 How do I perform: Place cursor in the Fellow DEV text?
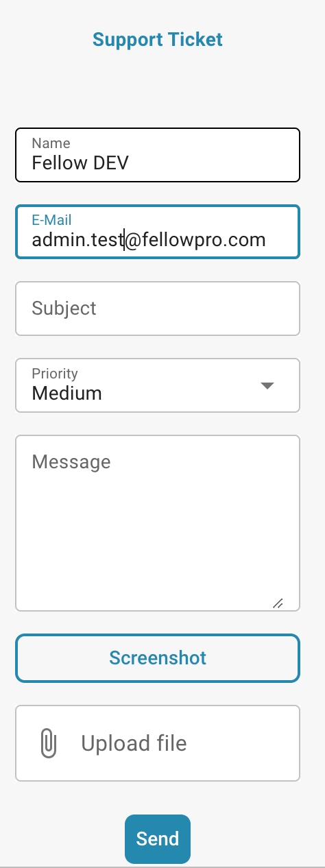tap(80, 162)
